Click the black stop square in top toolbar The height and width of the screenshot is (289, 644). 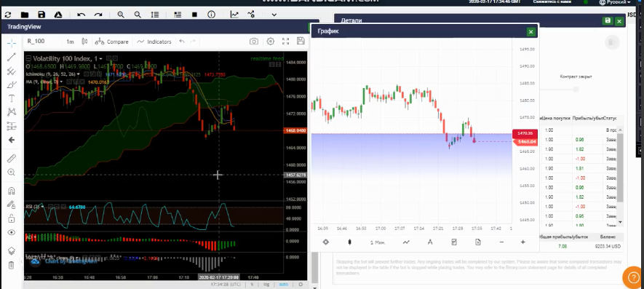click(x=195, y=15)
